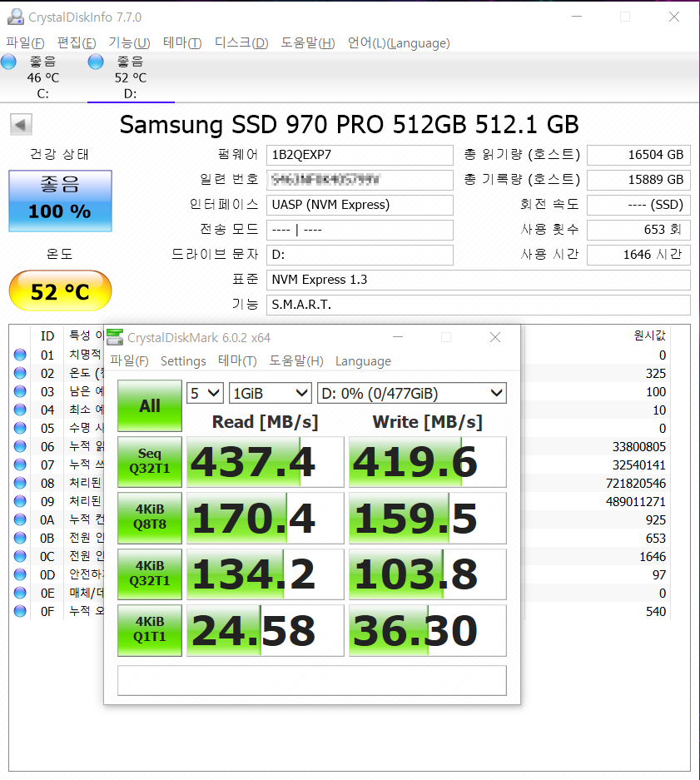This screenshot has width=700, height=780.
Task: Click the drive letter field D:
Action: [360, 255]
